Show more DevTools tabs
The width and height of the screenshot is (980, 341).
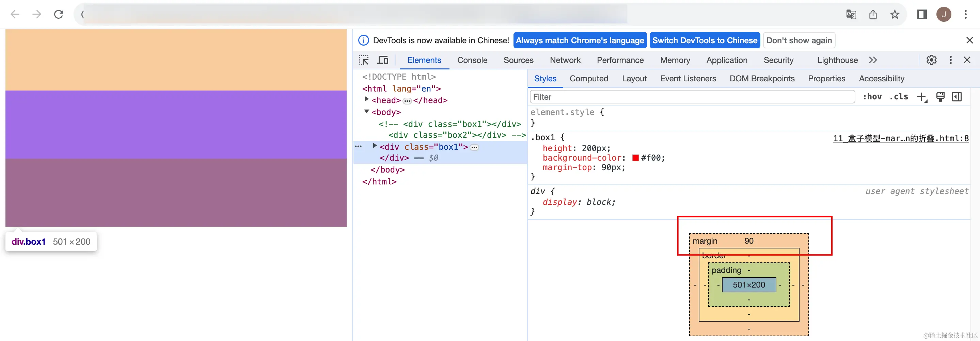(x=873, y=60)
